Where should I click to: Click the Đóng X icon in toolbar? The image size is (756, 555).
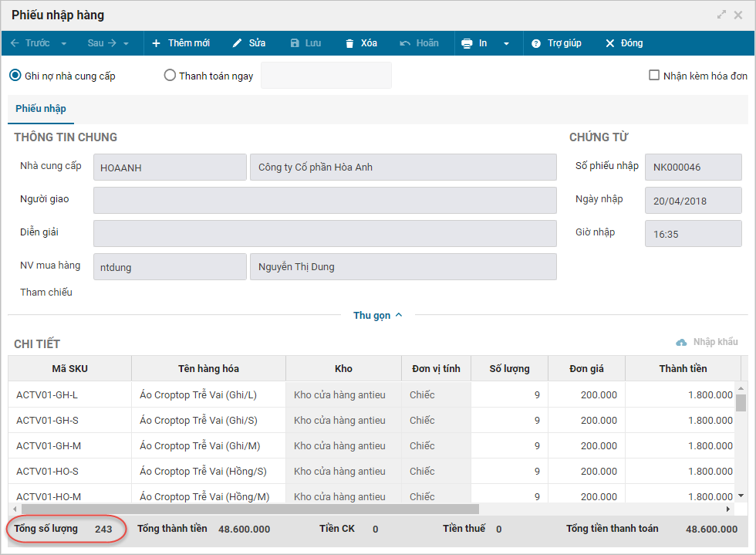tap(610, 43)
